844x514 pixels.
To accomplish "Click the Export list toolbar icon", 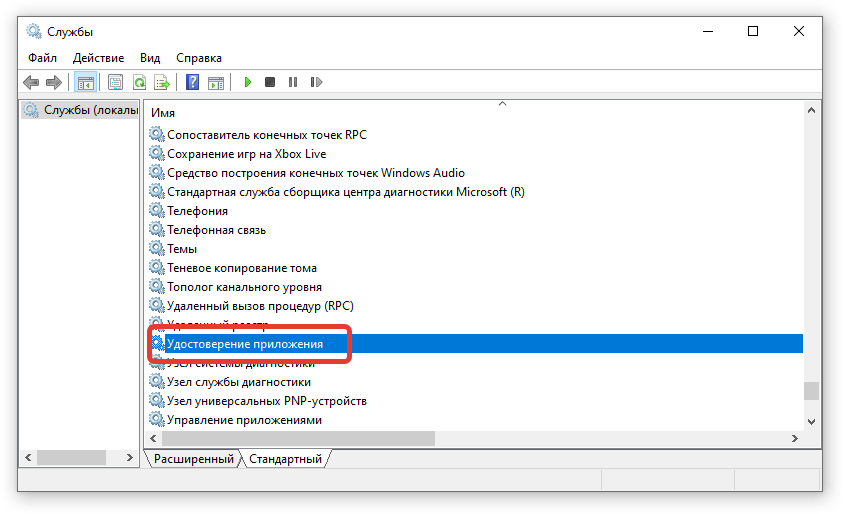I will click(161, 82).
